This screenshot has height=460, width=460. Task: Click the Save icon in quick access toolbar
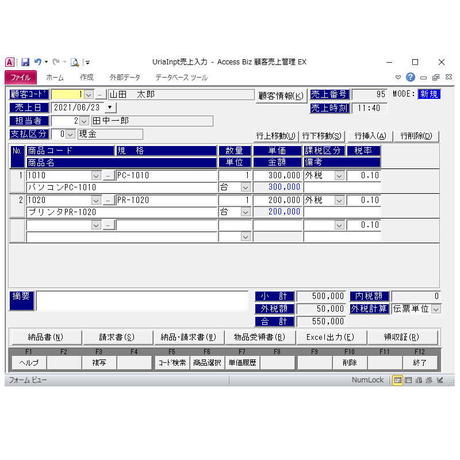tap(25, 62)
